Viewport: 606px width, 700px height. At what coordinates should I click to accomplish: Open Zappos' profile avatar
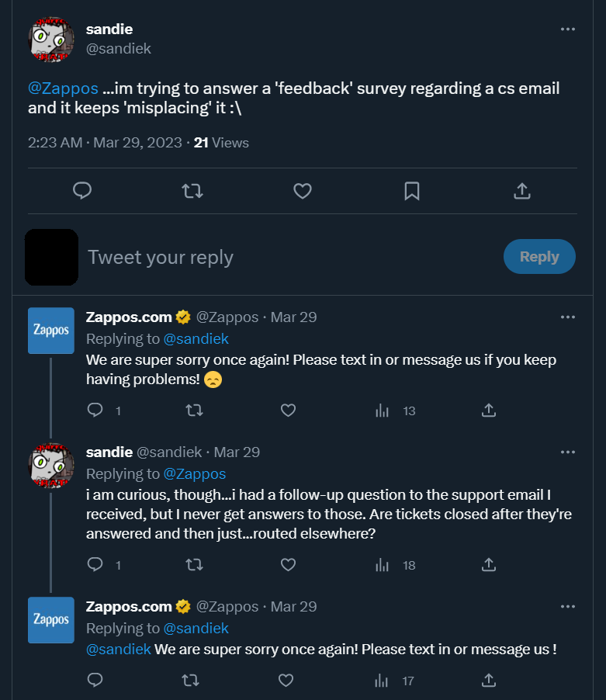[x=50, y=331]
